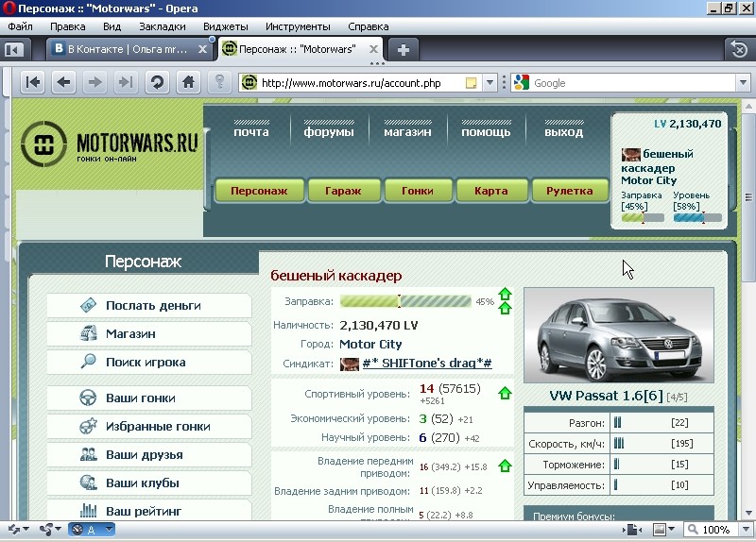
Task: Click the syndicate avatar icon
Action: pyautogui.click(x=350, y=364)
